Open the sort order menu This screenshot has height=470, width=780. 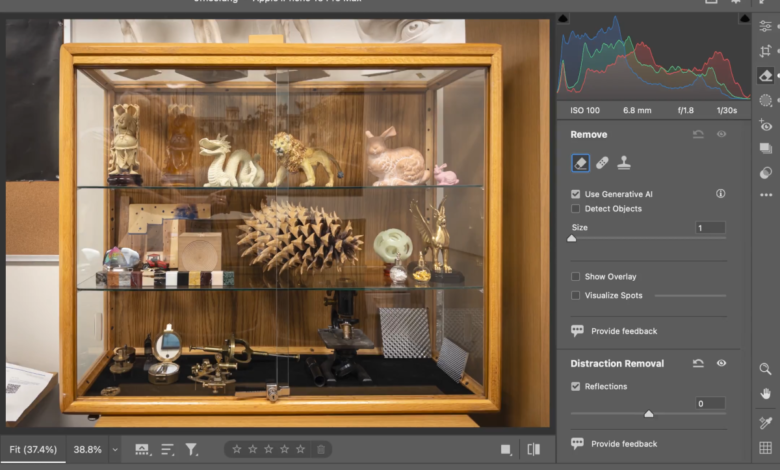point(167,450)
